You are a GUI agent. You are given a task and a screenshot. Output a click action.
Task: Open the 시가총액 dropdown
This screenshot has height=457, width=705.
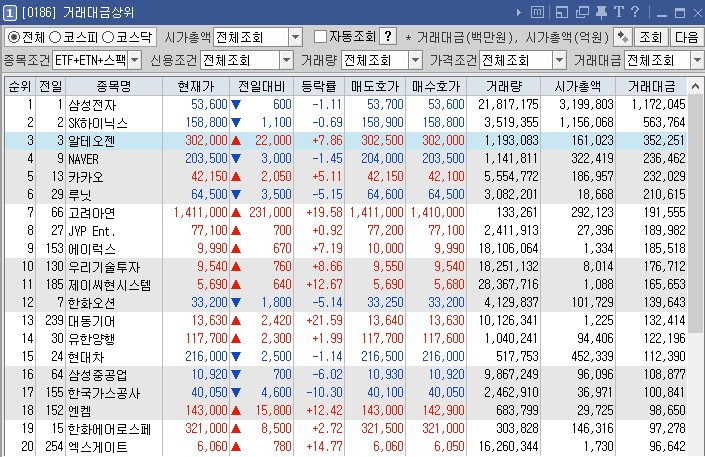point(295,37)
